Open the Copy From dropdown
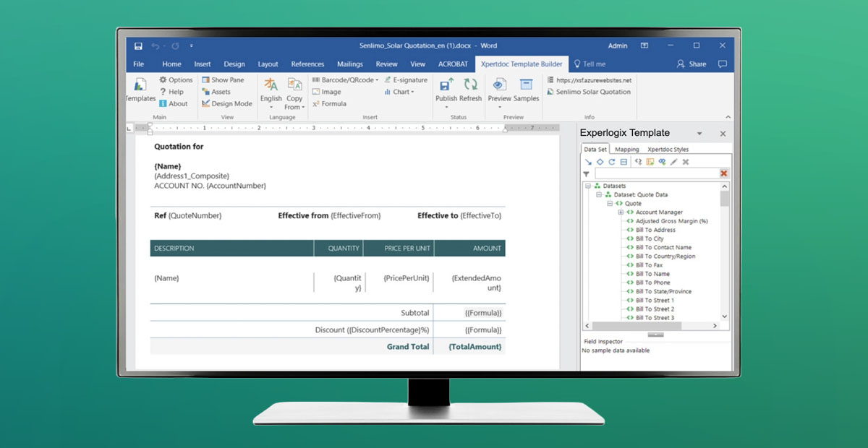Image resolution: width=868 pixels, height=448 pixels. point(294,92)
